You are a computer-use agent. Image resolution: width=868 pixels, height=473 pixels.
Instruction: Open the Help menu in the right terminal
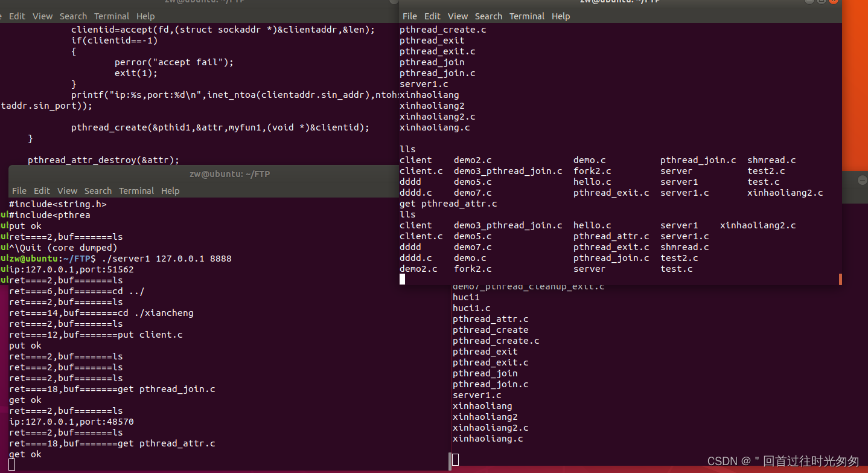tap(561, 16)
